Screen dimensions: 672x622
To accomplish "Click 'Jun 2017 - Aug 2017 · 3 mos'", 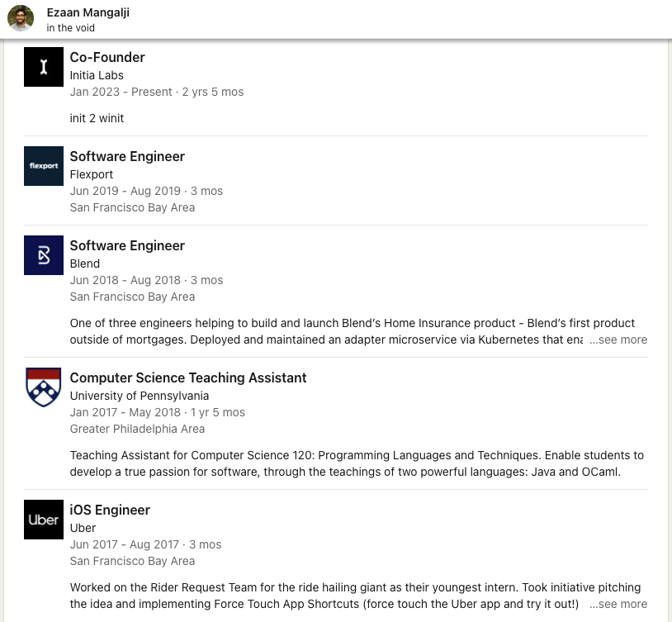I will 146,544.
